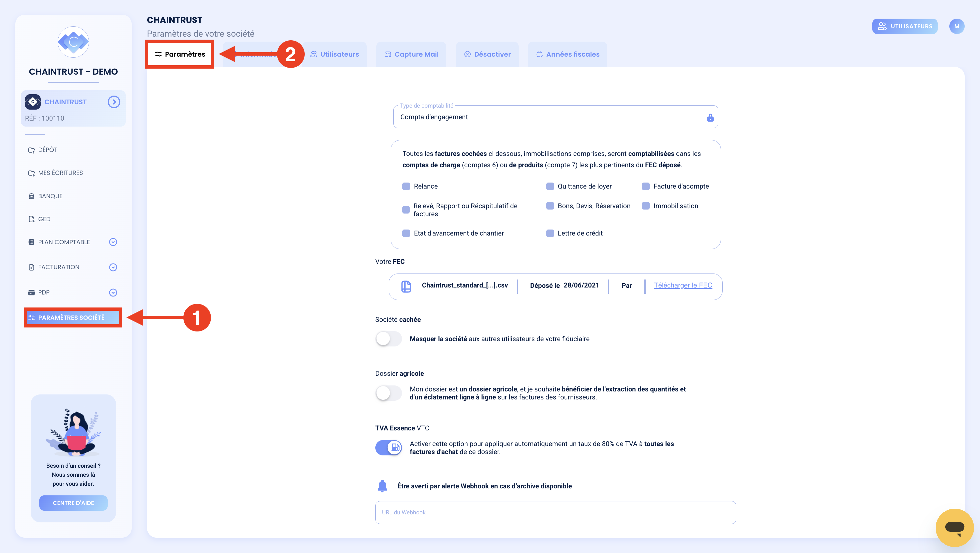Click the Années fiscales calendar icon
980x553 pixels.
539,54
